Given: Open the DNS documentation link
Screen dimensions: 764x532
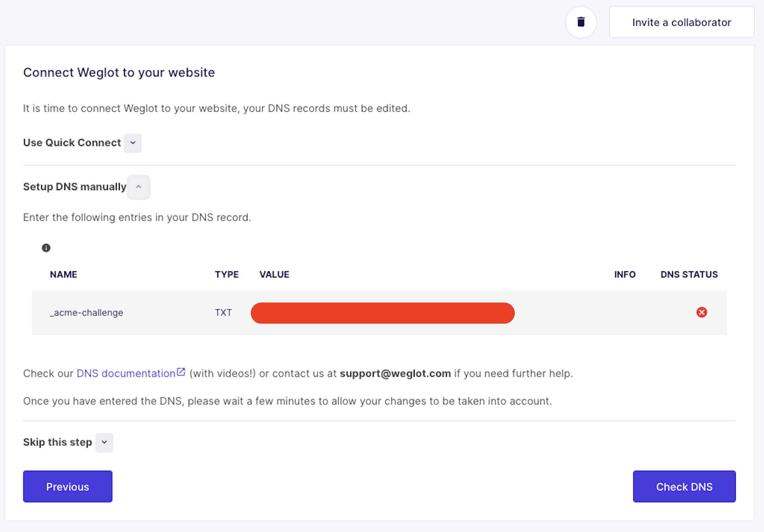Looking at the screenshot, I should [x=126, y=373].
